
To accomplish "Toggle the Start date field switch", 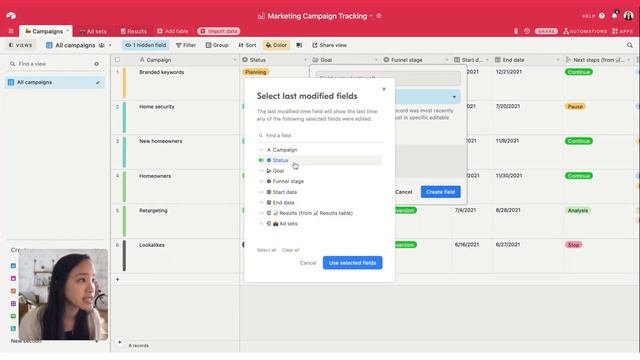I will (261, 192).
